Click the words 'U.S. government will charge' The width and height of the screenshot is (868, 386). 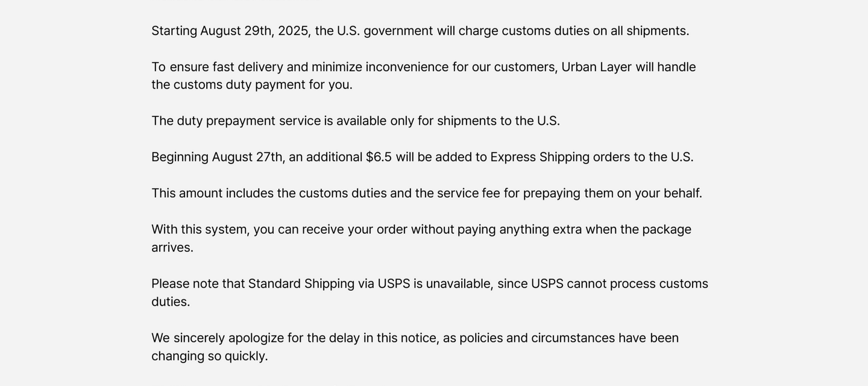(418, 31)
